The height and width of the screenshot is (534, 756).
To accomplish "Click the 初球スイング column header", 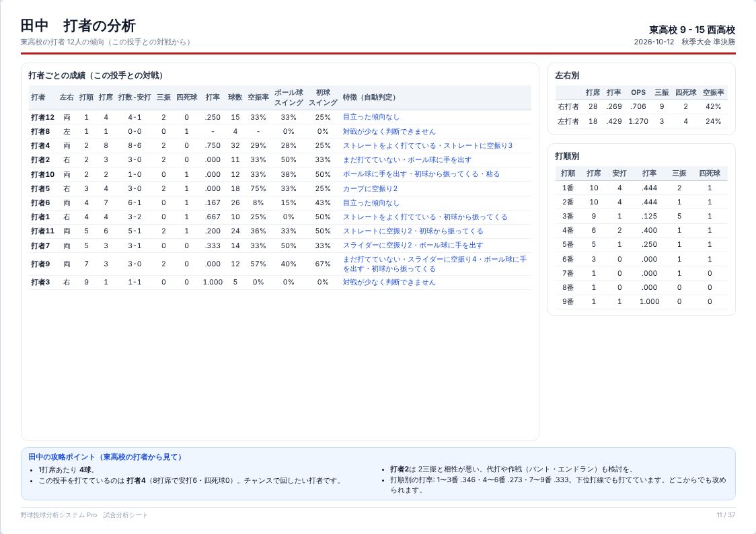I will coord(323,98).
